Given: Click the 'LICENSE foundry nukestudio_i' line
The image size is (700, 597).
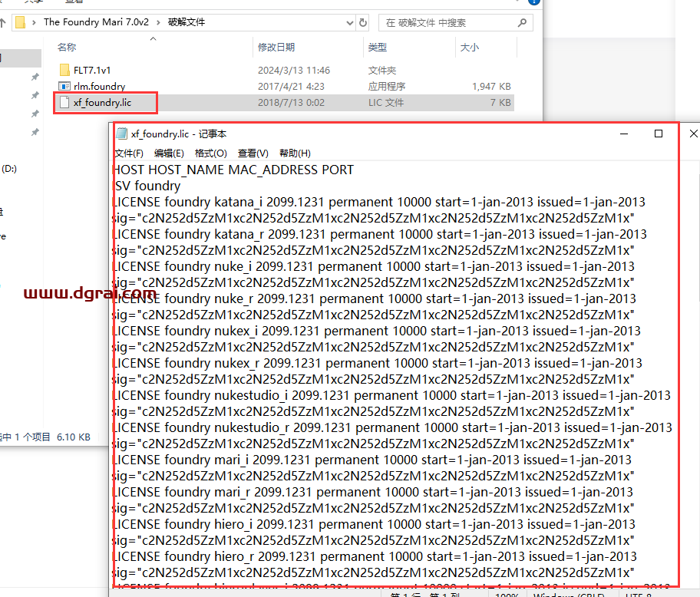Looking at the screenshot, I should point(392,395).
